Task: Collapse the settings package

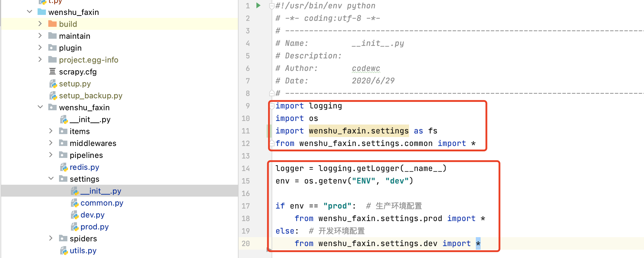Action: pos(51,178)
